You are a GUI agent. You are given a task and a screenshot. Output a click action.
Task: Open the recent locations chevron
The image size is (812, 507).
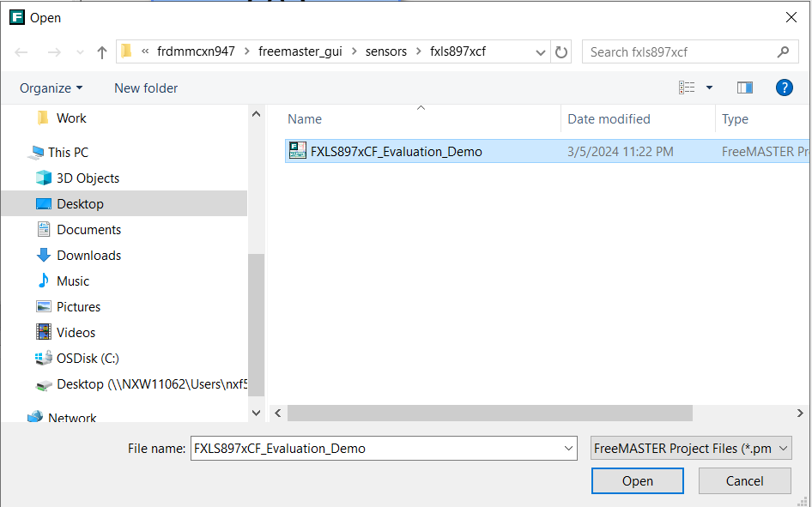click(80, 52)
